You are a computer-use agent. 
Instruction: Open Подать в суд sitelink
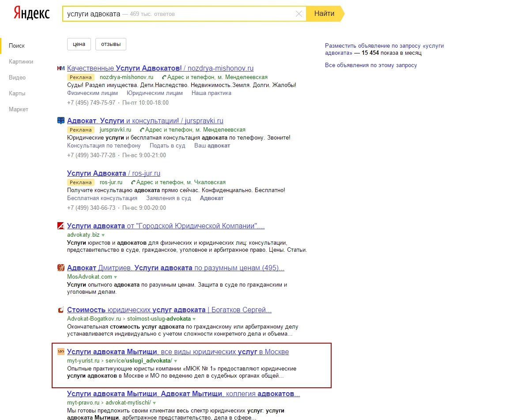[167, 146]
